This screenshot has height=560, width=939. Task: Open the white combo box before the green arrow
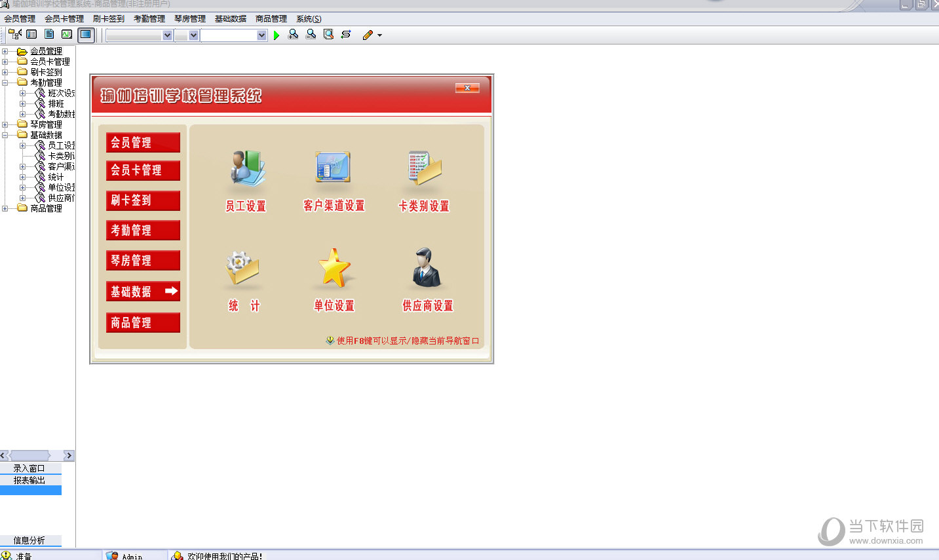coord(234,35)
